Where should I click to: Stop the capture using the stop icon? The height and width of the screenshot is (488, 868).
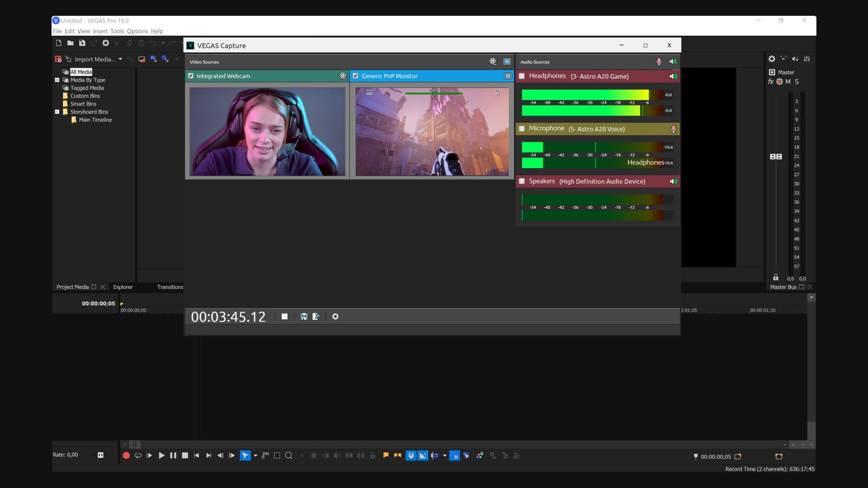pyautogui.click(x=285, y=317)
